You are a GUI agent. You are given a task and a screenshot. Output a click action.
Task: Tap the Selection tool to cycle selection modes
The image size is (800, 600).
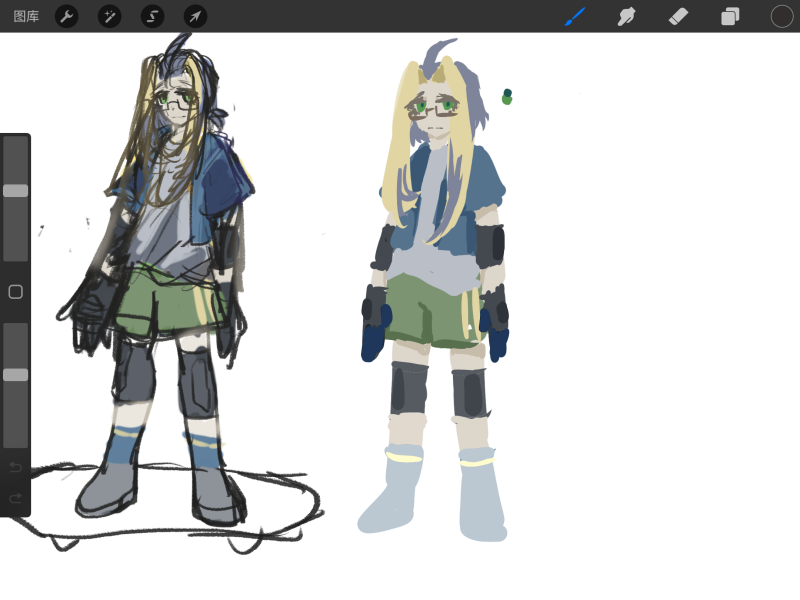click(x=152, y=16)
